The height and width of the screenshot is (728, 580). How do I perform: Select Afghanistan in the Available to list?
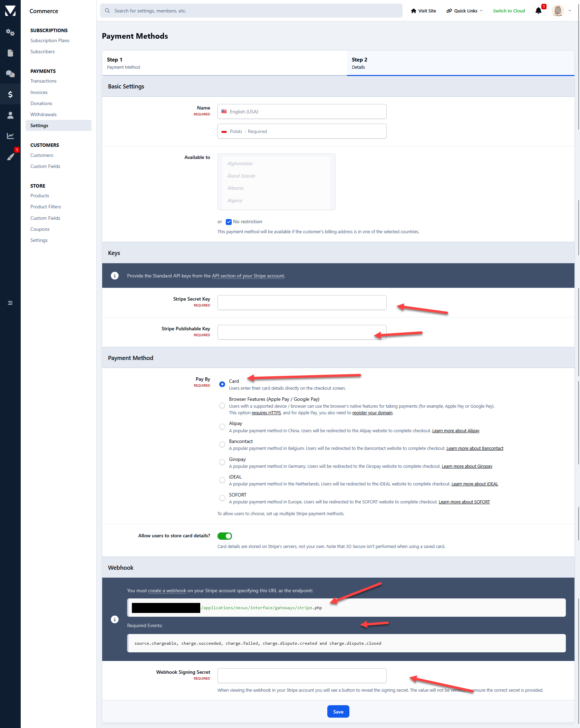coord(240,163)
